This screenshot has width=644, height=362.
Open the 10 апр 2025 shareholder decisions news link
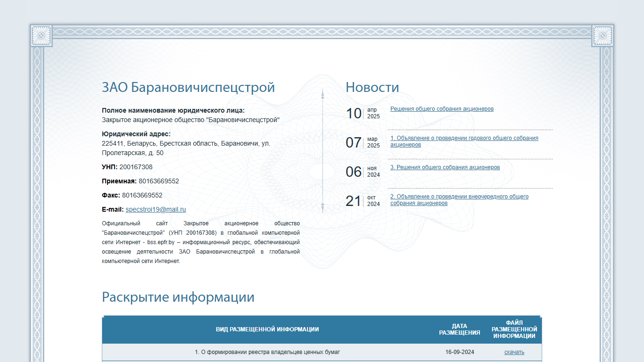(442, 109)
